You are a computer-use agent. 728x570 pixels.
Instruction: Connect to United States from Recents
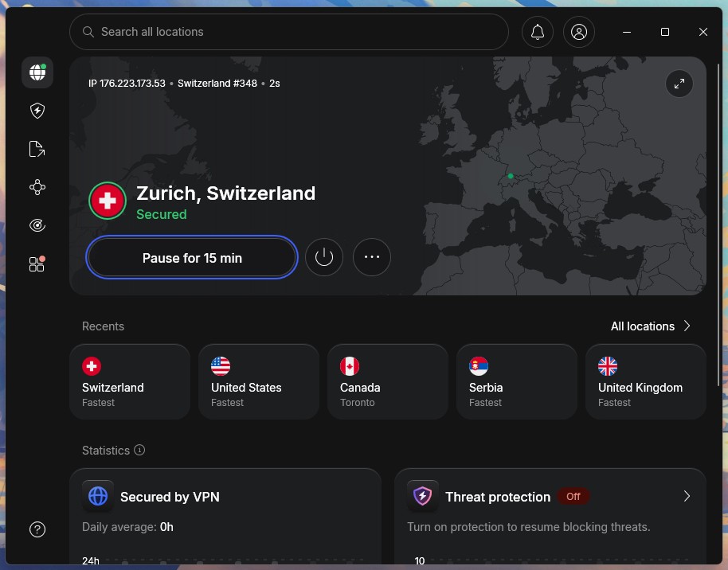[259, 381]
